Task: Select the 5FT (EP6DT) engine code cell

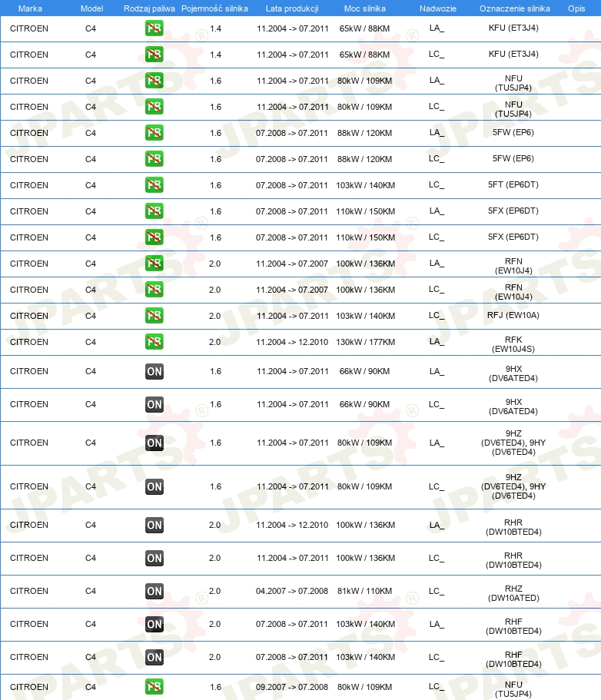Action: pyautogui.click(x=513, y=185)
